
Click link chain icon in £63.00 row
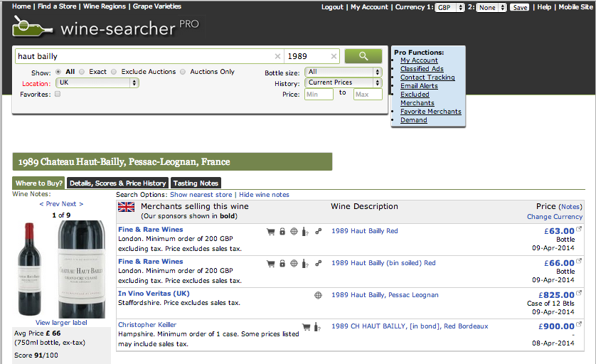[x=319, y=230]
